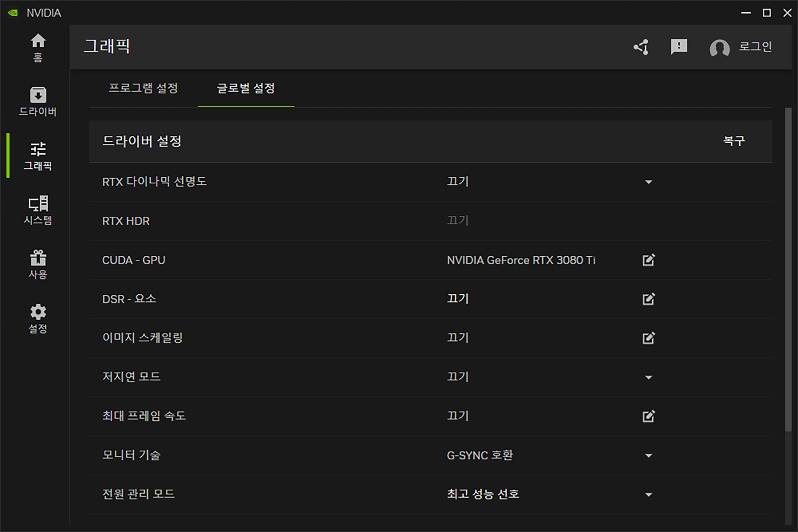Open the System sidebar section
The width and height of the screenshot is (798, 532).
click(38, 210)
